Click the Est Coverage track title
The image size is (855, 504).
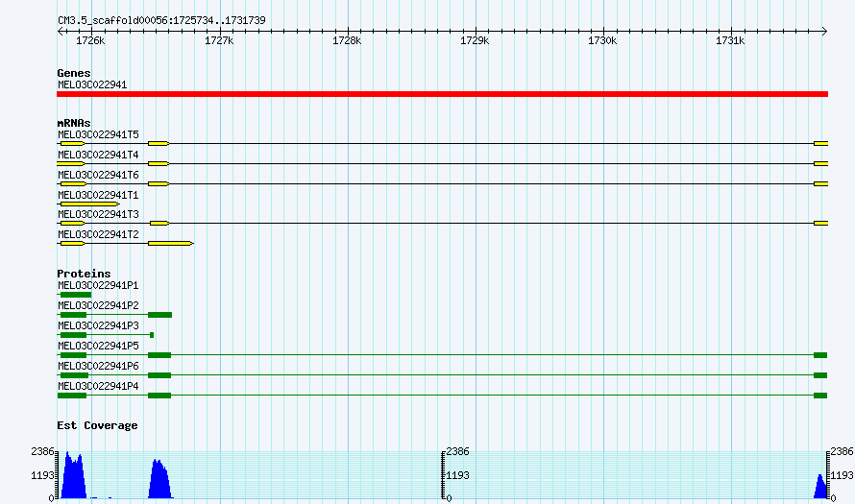coord(97,425)
